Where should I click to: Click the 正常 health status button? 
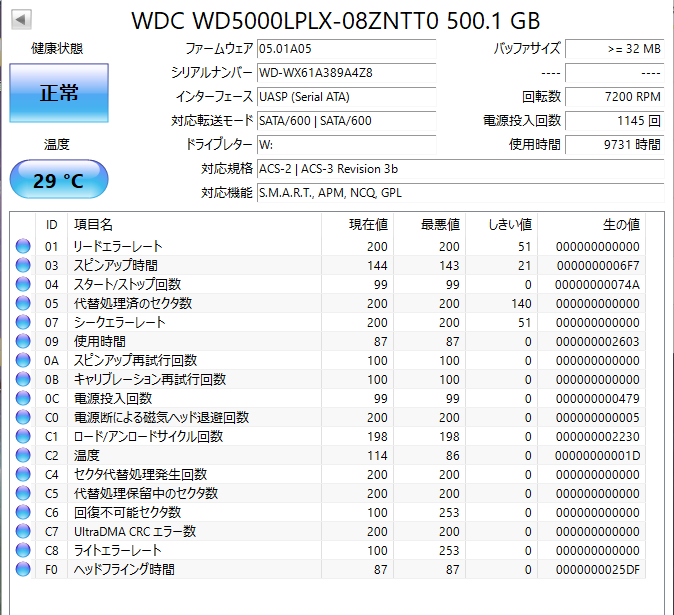[x=59, y=93]
